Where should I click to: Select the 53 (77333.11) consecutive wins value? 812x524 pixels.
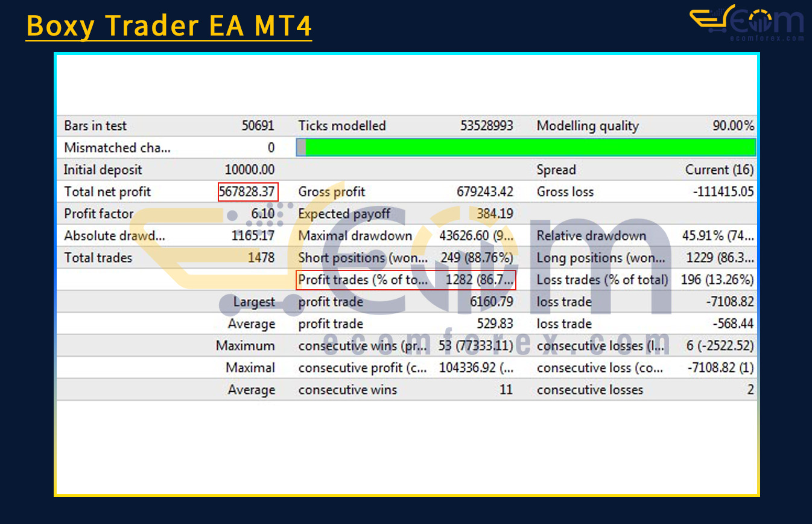476,346
